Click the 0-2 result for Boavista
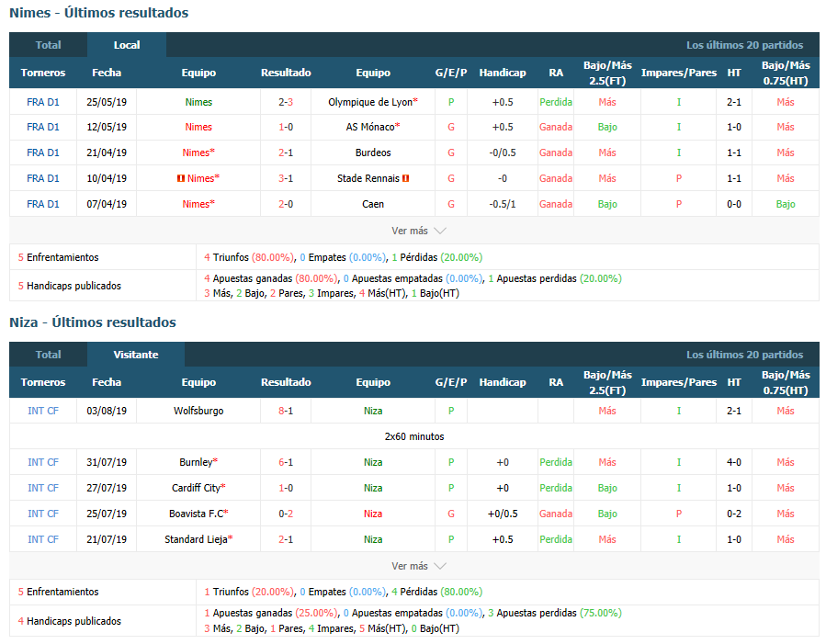The height and width of the screenshot is (644, 826). (x=286, y=514)
